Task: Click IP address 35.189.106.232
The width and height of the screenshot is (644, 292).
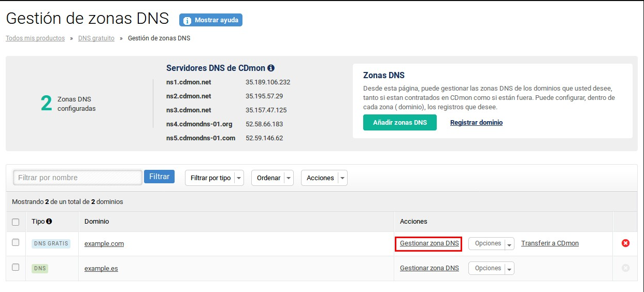Action: coord(268,82)
